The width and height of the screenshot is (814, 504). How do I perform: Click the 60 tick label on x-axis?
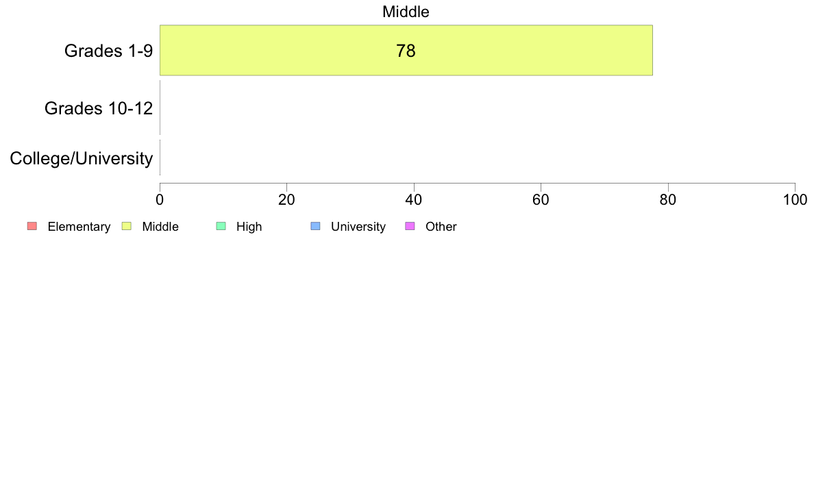tap(541, 199)
